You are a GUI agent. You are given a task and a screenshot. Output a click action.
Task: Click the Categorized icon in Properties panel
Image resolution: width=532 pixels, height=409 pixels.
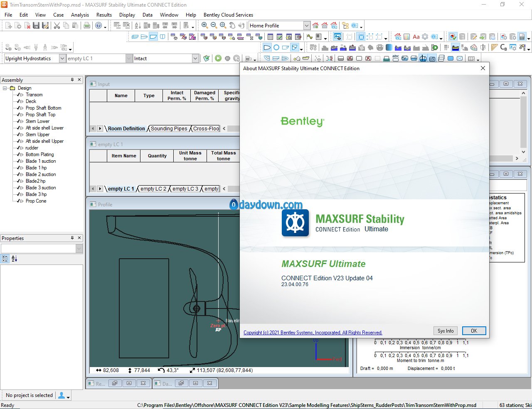(5, 259)
